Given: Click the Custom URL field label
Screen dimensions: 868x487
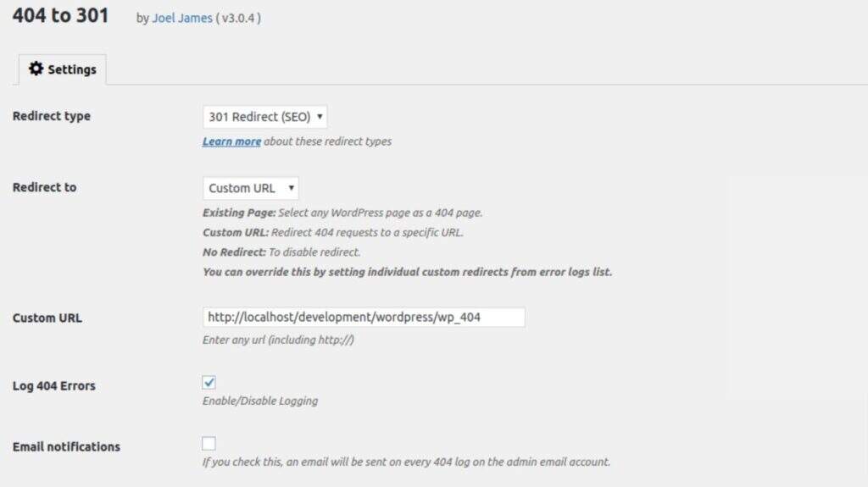Looking at the screenshot, I should [47, 318].
